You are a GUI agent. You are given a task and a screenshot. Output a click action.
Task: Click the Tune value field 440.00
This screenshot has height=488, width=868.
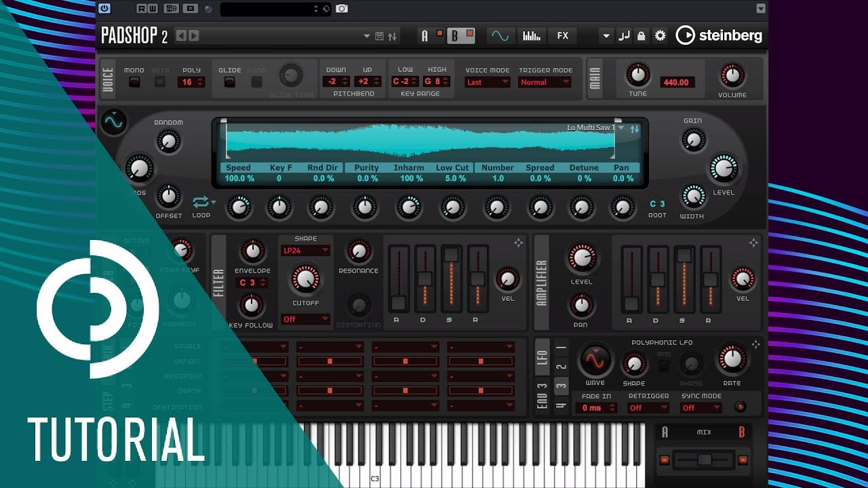675,82
